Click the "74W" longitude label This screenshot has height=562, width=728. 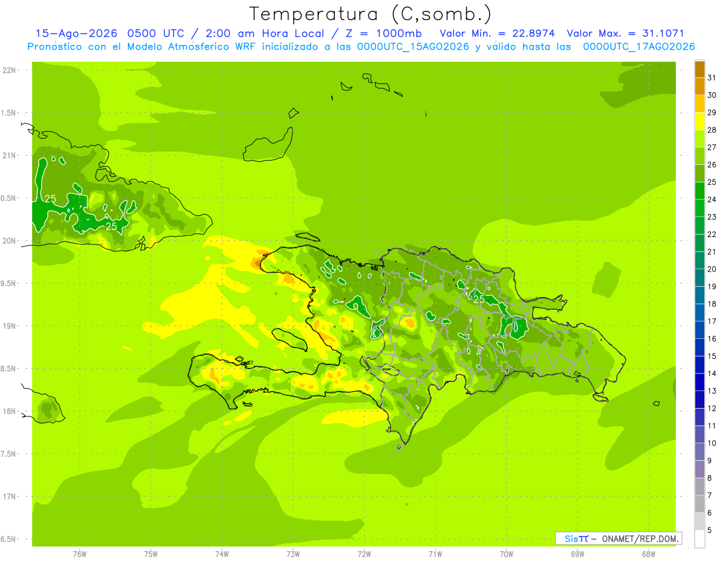(222, 554)
